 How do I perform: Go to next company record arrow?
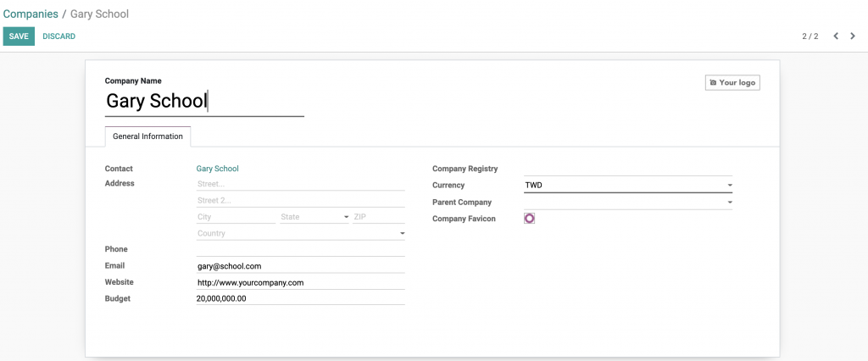(x=853, y=36)
